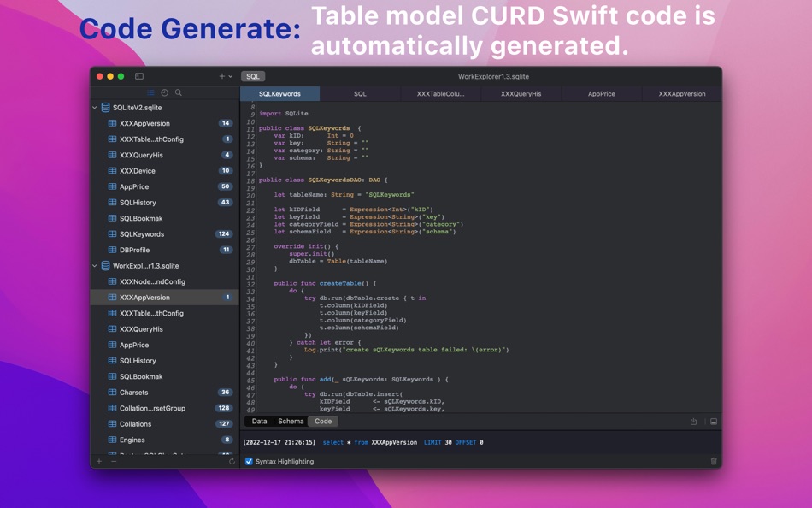Select XXXQueryHis table with badge 4
The width and height of the screenshot is (812, 508).
pos(164,155)
